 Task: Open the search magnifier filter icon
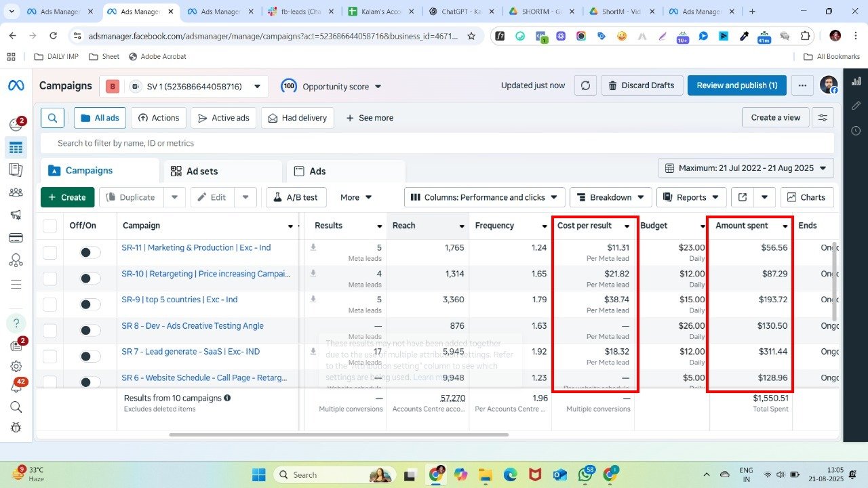coord(52,118)
